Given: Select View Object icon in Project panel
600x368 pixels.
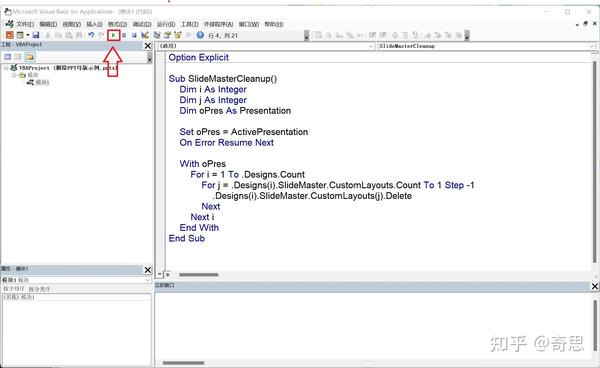Looking at the screenshot, I should coord(18,57).
